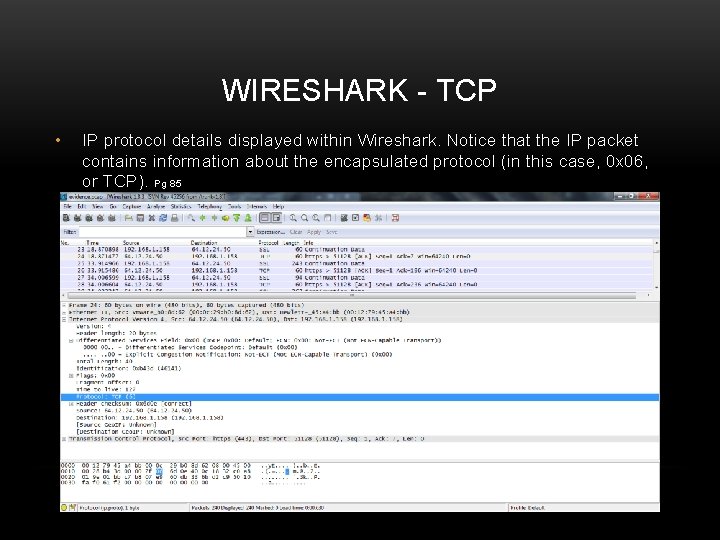This screenshot has width=720, height=540.
Task: Open the View menu
Action: tap(97, 207)
